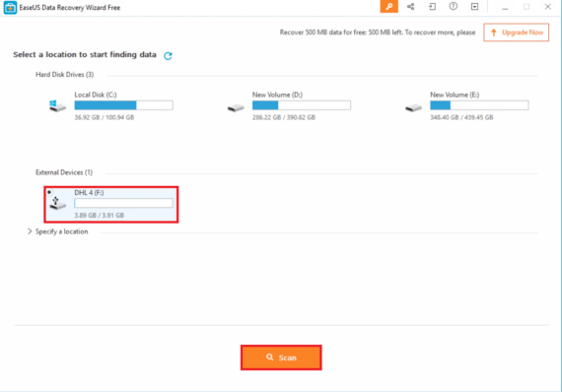The height and width of the screenshot is (392, 562).
Task: Click the EaseUS app logo icon
Action: [x=10, y=8]
